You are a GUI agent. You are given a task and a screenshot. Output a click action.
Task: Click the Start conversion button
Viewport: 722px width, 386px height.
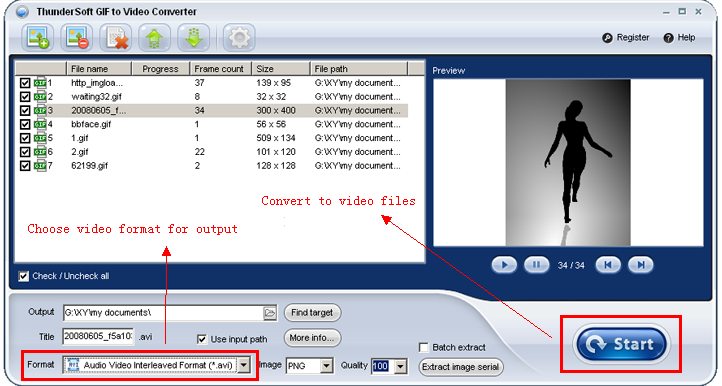coord(621,344)
